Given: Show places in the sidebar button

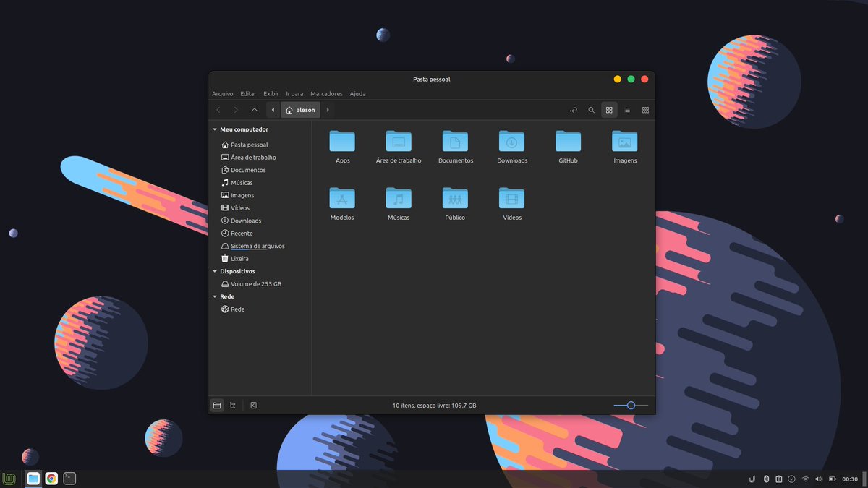Looking at the screenshot, I should click(x=217, y=406).
